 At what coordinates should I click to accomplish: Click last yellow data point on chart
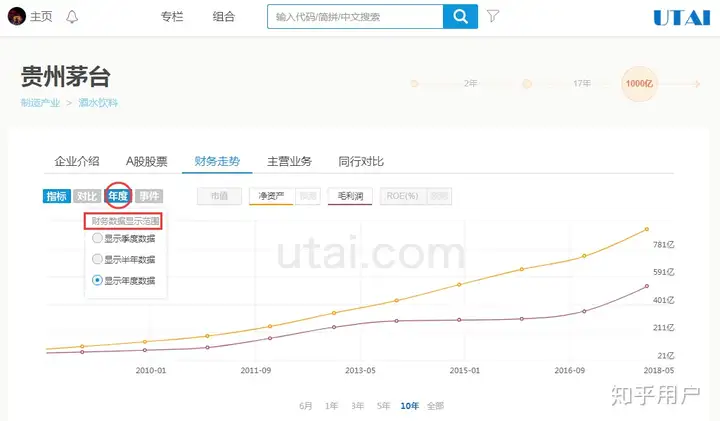(x=647, y=229)
